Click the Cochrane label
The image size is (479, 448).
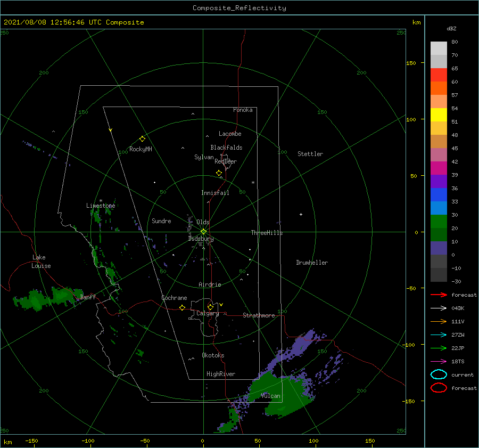tap(174, 298)
